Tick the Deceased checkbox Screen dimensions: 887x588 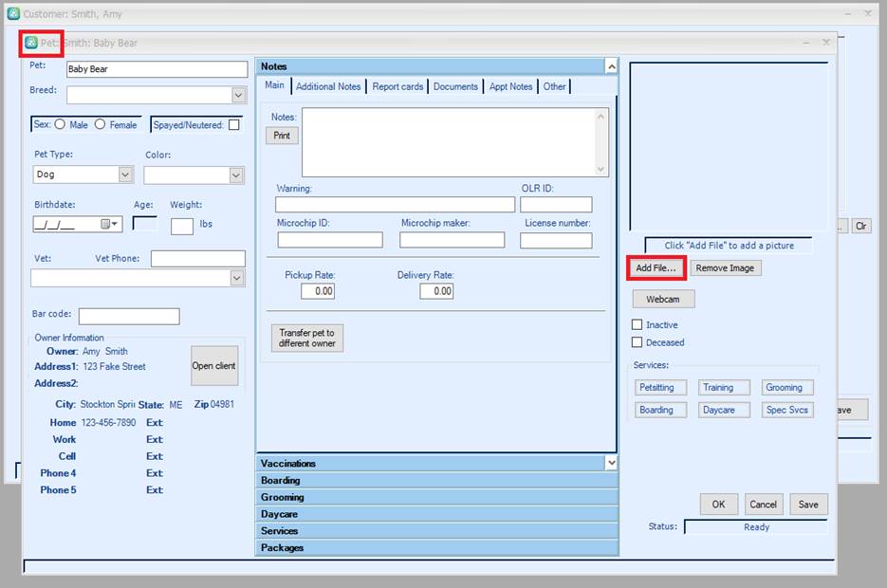coord(638,342)
